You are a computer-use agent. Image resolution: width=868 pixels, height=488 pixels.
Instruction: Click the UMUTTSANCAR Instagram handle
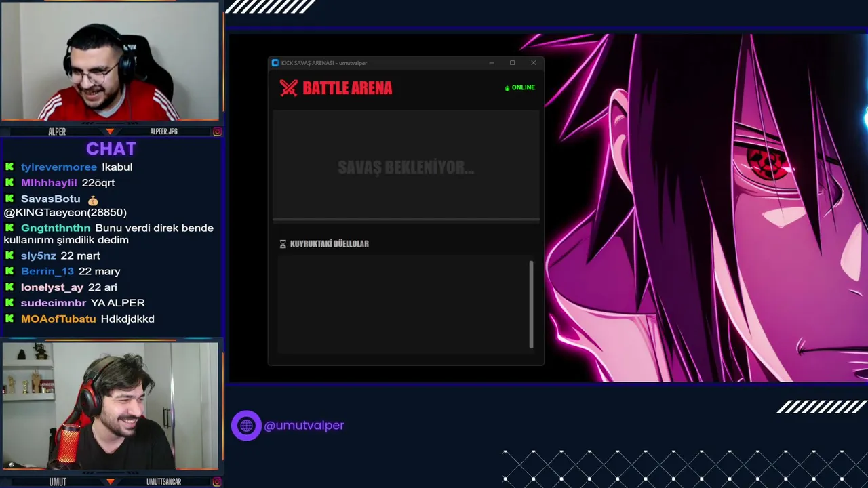click(163, 482)
